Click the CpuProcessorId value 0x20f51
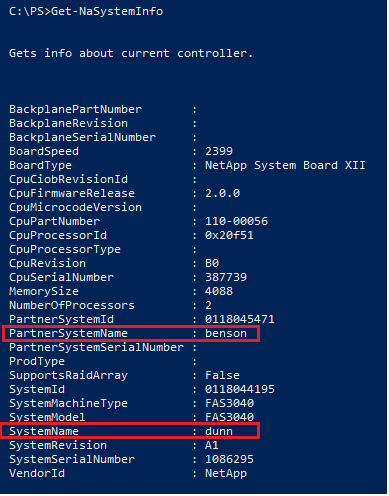The width and height of the screenshot is (389, 496). click(229, 235)
